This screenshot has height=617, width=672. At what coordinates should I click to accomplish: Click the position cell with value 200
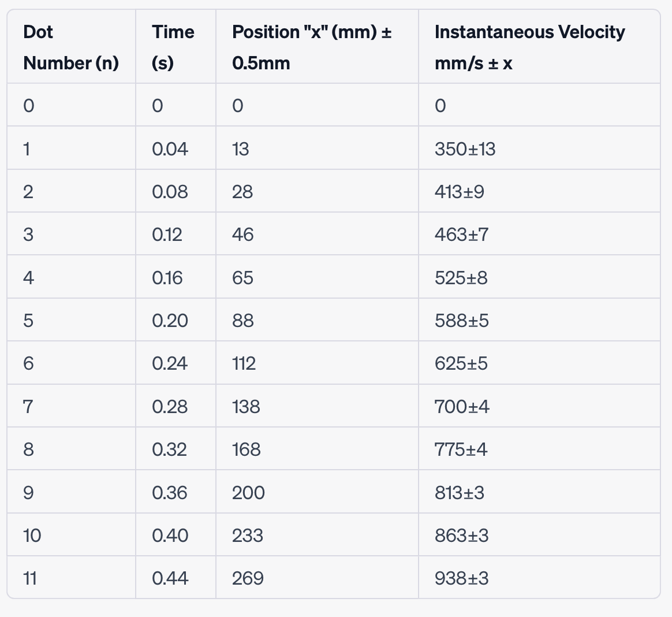[x=248, y=493]
